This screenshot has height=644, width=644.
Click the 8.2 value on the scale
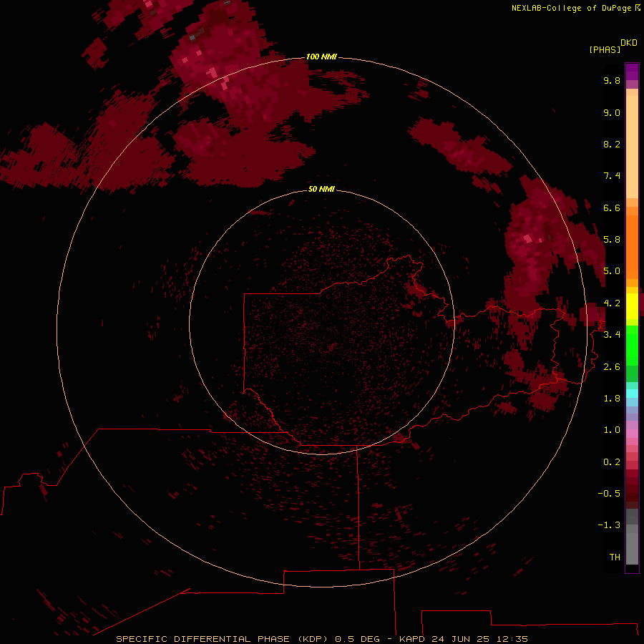612,144
